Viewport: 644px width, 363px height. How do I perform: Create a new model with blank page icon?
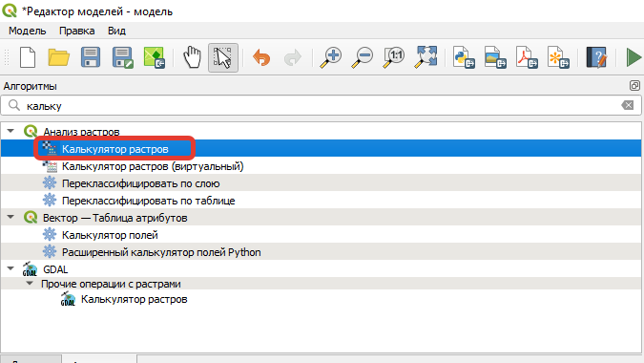click(x=28, y=57)
